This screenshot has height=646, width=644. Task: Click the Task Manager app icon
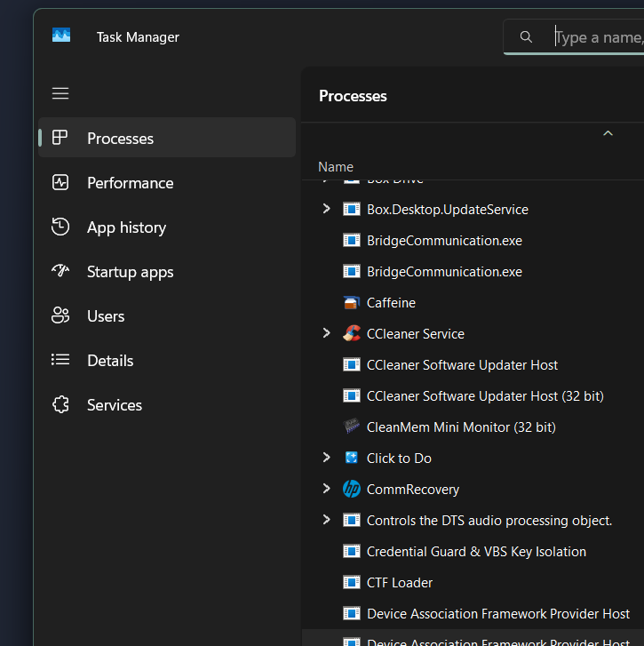[x=61, y=36]
